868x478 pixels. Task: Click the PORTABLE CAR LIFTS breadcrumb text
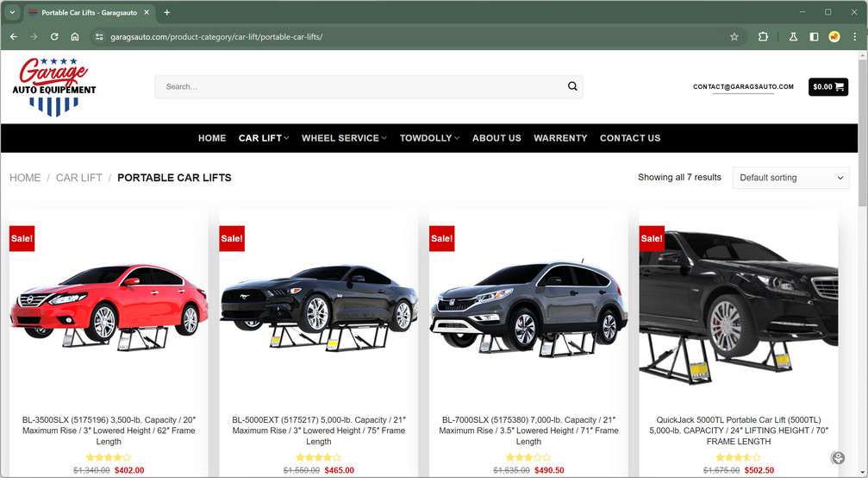click(x=174, y=178)
